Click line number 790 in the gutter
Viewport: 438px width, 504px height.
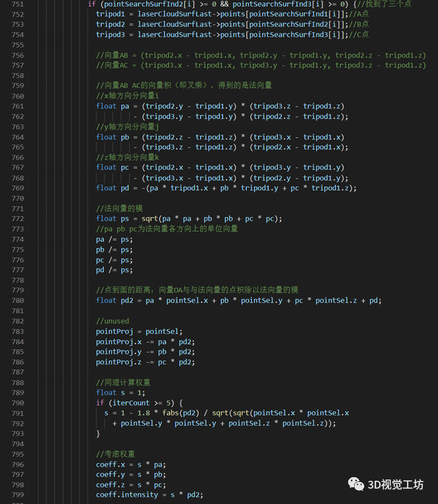pyautogui.click(x=18, y=403)
